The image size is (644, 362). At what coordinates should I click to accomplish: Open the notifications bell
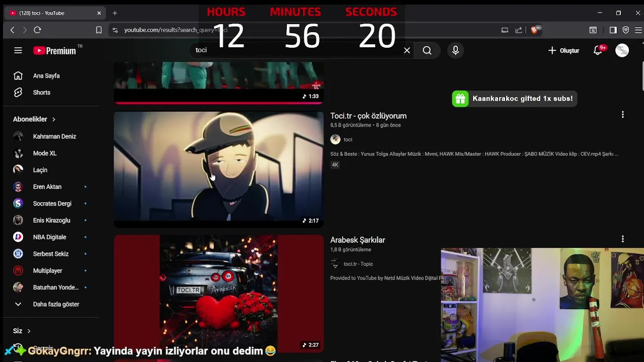598,50
